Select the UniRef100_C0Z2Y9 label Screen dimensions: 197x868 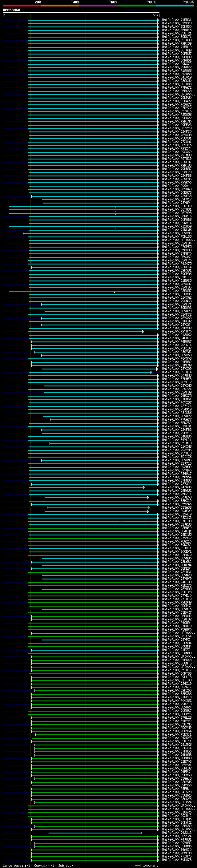pyautogui.click(x=176, y=128)
